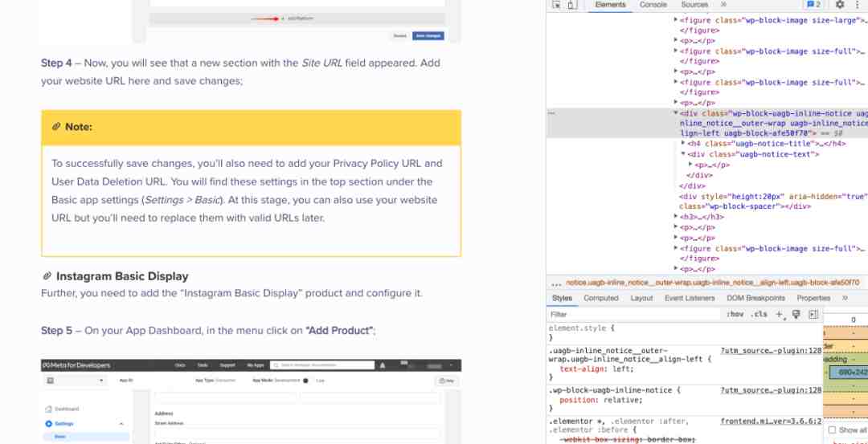Click the position property name
The image size is (868, 444).
pos(575,400)
